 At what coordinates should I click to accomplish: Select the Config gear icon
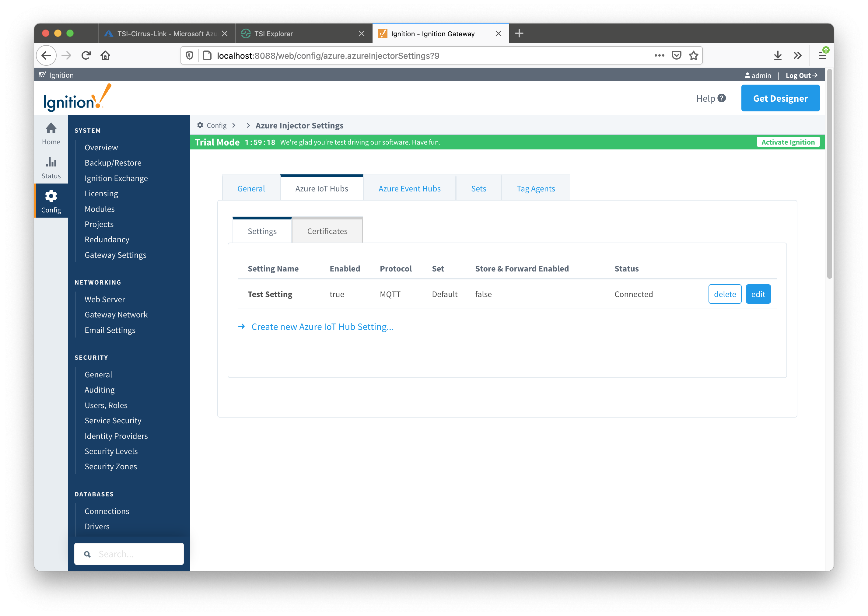(51, 197)
